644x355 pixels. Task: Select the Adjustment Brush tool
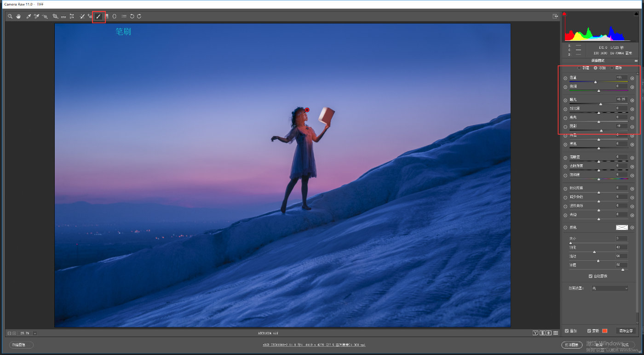(98, 17)
